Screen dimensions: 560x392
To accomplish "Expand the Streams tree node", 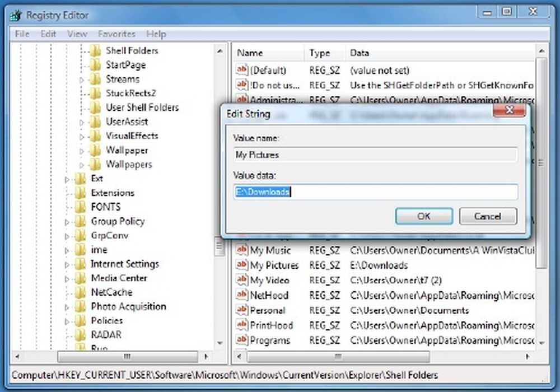I will point(81,80).
